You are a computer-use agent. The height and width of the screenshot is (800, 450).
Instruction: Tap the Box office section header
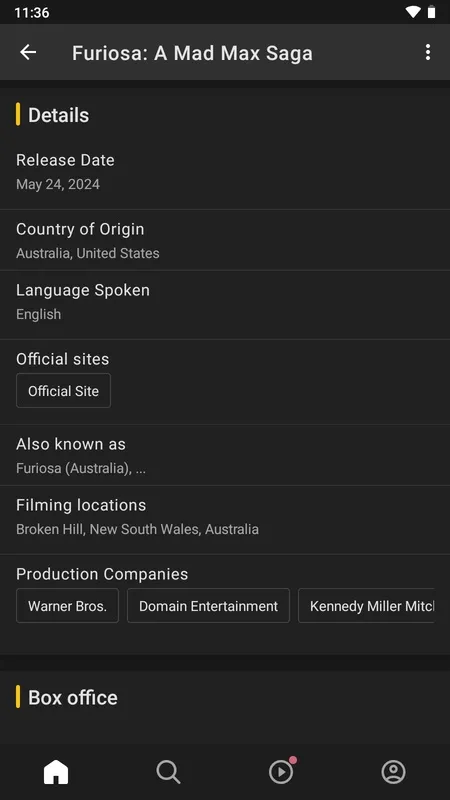(72, 697)
